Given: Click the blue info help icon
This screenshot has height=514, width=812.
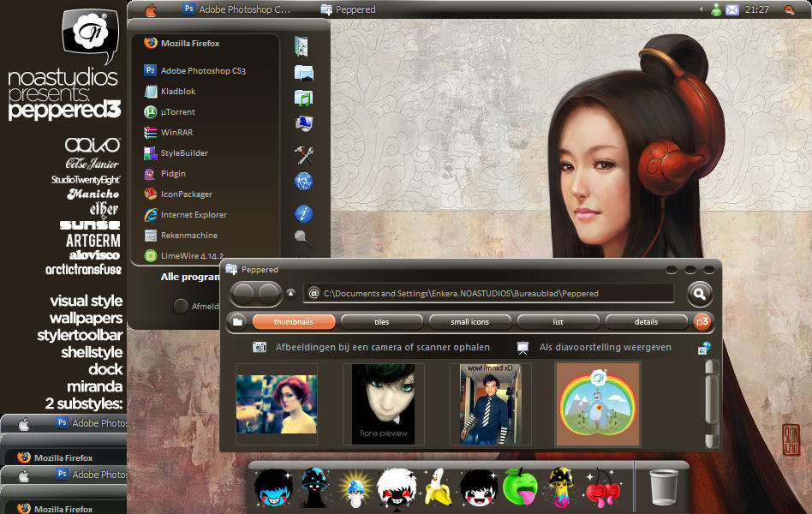Looking at the screenshot, I should (x=303, y=214).
